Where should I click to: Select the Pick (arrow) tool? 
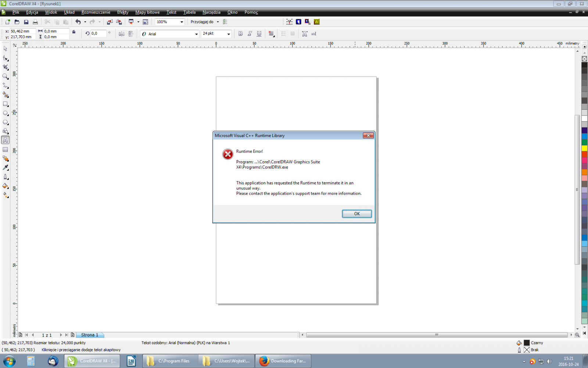[5, 49]
